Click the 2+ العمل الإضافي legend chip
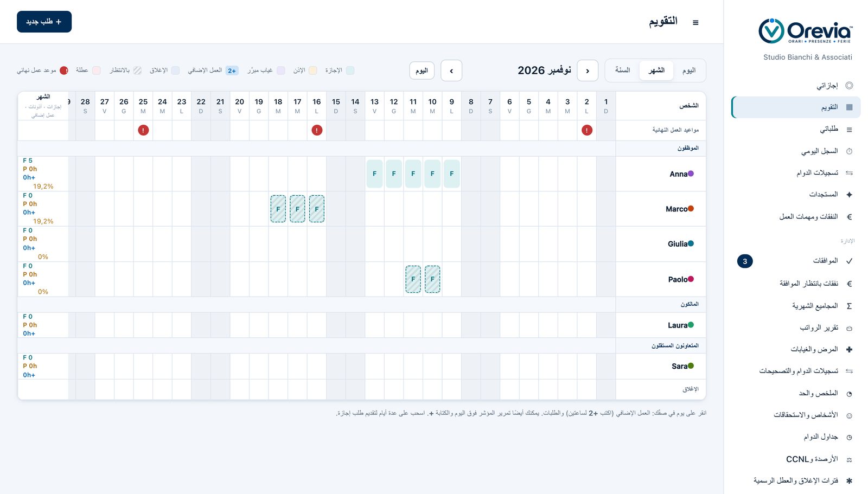Viewport: 868px width, 494px height. (232, 70)
